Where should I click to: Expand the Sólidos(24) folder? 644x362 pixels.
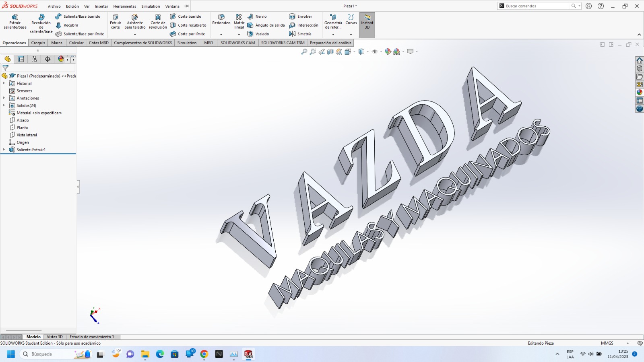[4, 105]
